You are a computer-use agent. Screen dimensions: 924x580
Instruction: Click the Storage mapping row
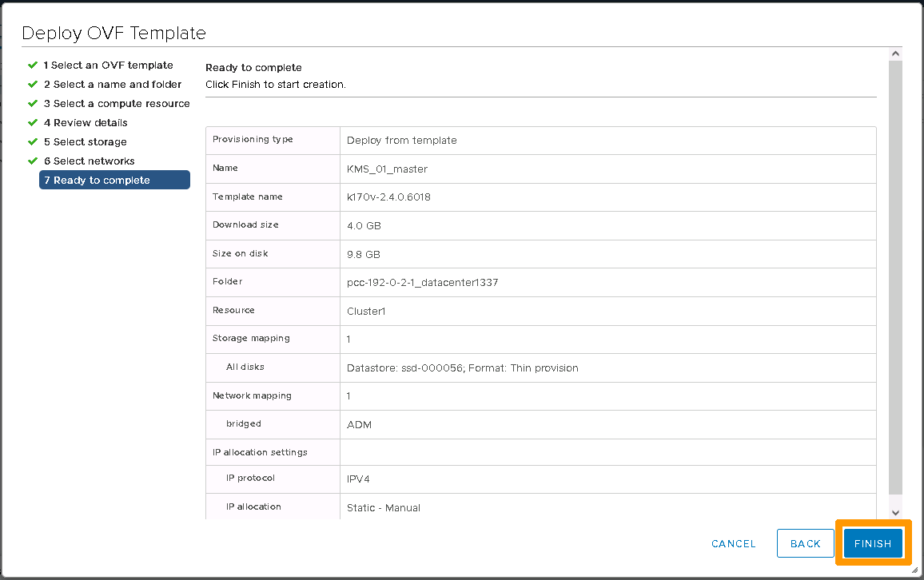540,339
